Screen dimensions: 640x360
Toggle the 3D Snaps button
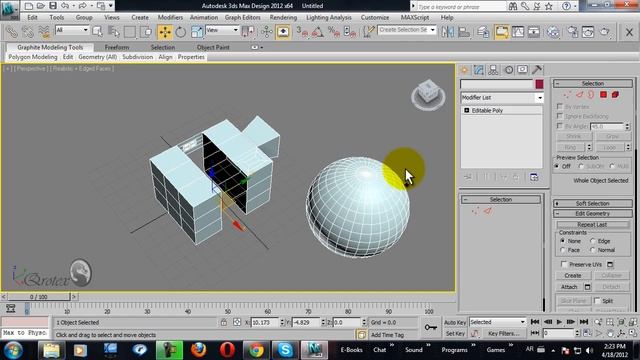tap(302, 32)
